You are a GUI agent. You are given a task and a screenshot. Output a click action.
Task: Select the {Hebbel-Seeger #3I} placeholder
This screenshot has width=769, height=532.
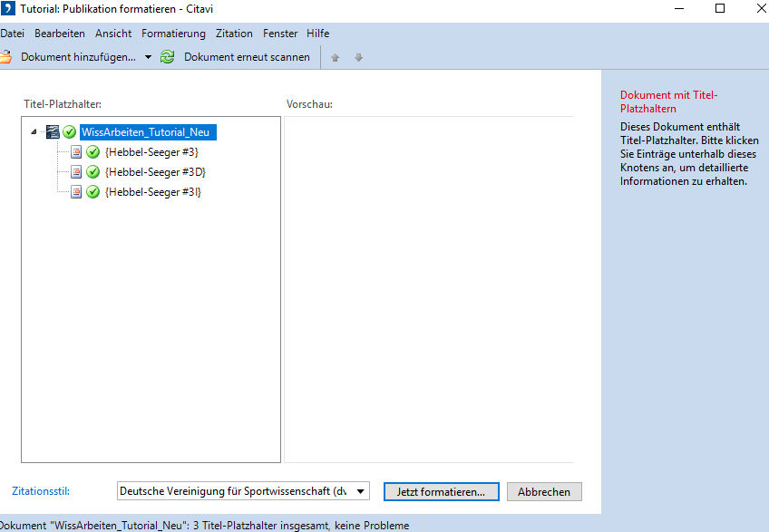click(x=153, y=192)
